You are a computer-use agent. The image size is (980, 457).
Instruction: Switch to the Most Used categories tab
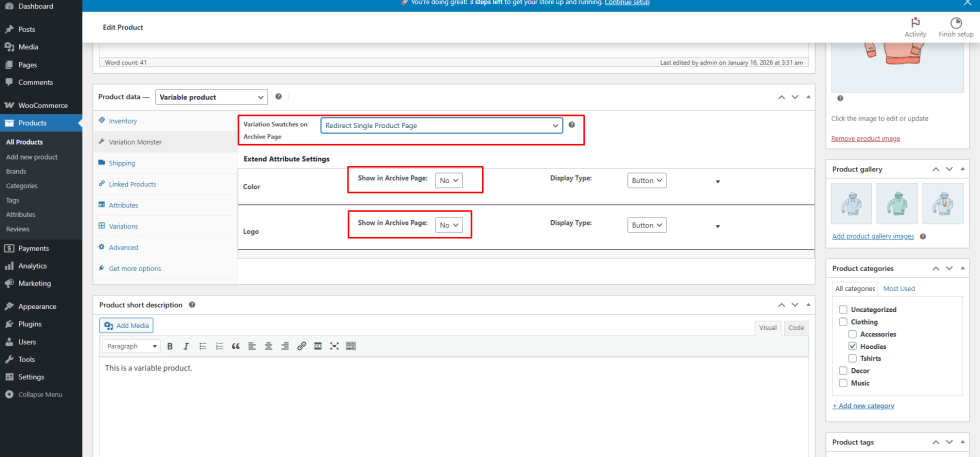(898, 289)
